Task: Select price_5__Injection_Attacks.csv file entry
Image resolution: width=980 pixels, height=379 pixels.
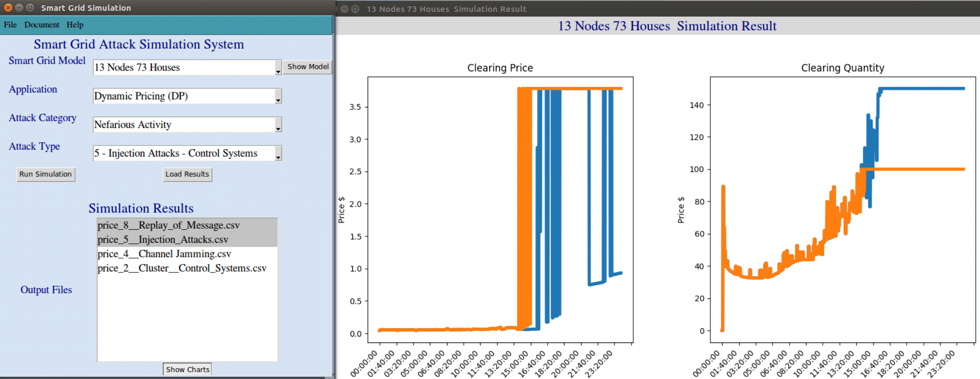Action: pos(163,240)
